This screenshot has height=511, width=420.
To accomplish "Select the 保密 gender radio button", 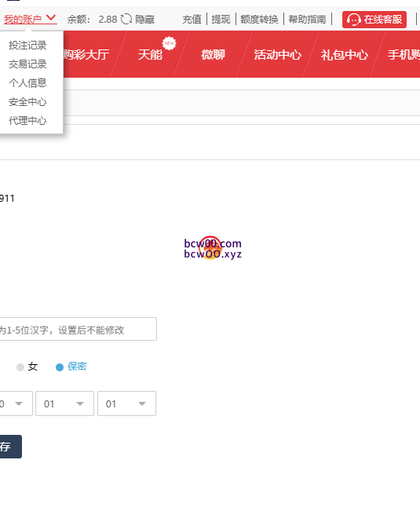I will coord(60,367).
